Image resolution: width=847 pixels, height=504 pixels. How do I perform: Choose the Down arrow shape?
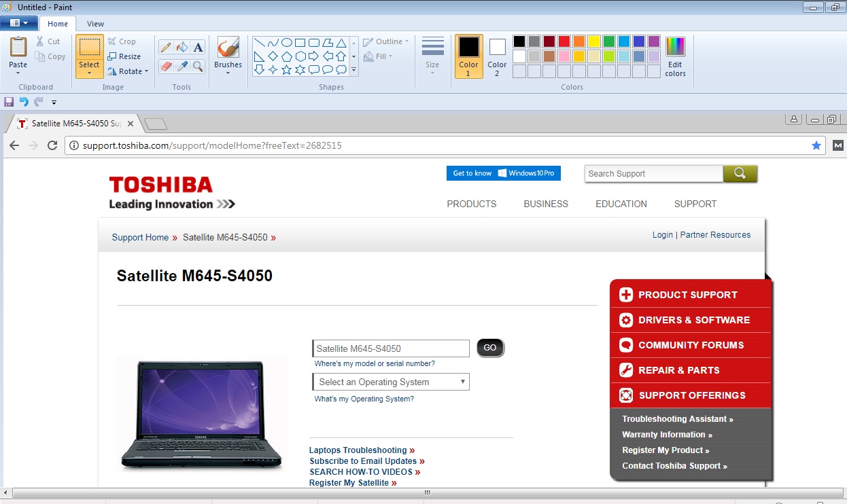259,70
